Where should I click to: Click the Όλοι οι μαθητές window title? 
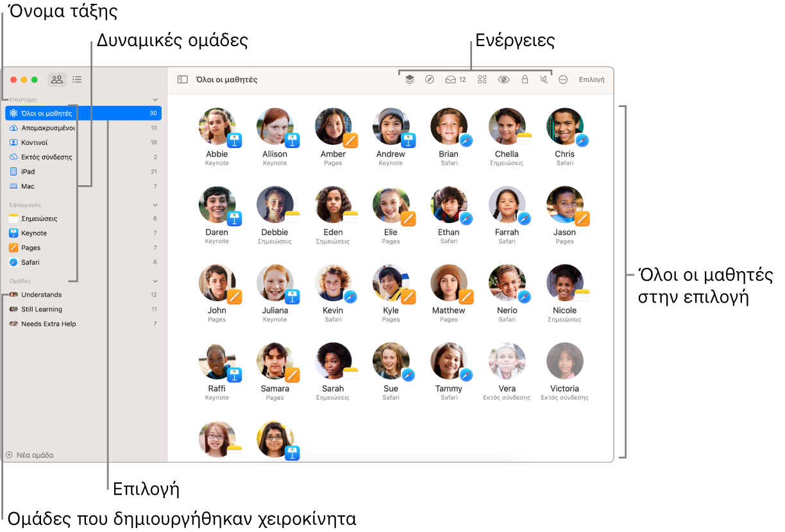226,80
